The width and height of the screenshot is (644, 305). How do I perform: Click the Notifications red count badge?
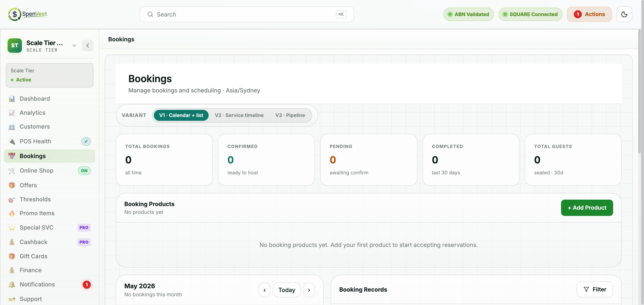87,284
